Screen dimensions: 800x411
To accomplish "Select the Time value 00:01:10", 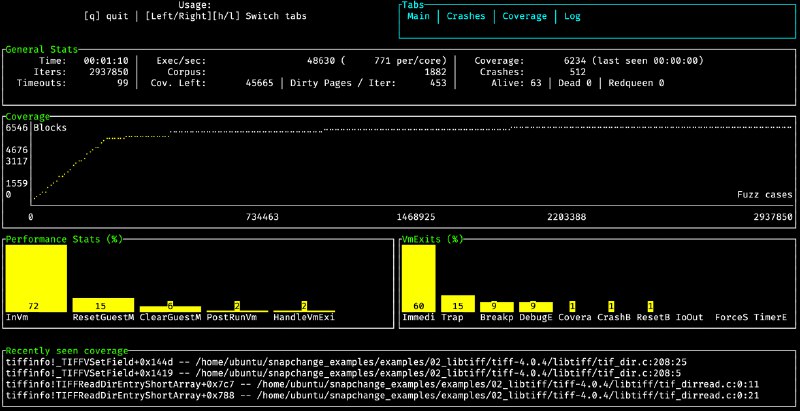I will pyautogui.click(x=106, y=61).
